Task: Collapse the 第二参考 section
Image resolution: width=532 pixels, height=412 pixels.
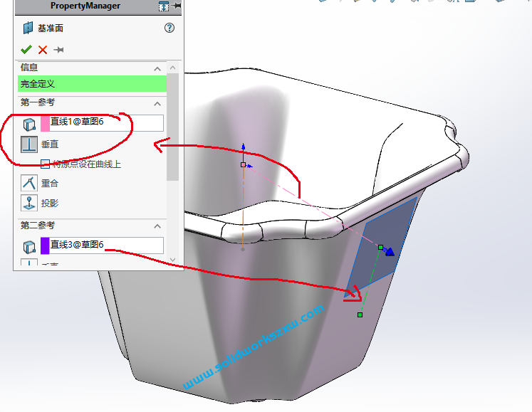Action: pos(157,226)
